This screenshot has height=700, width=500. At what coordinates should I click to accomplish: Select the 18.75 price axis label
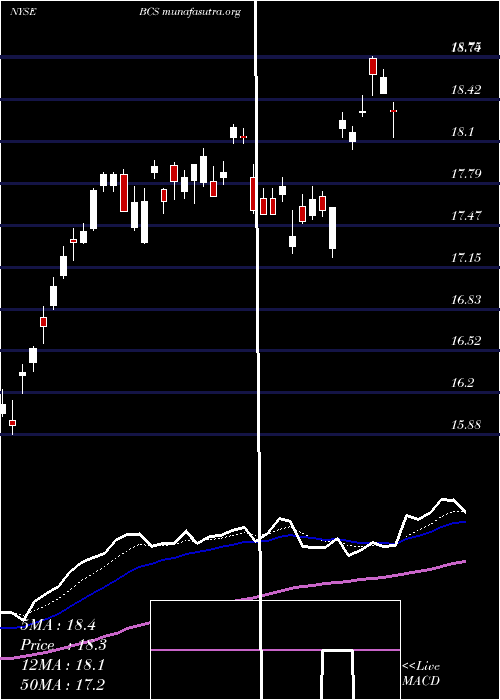(x=466, y=48)
